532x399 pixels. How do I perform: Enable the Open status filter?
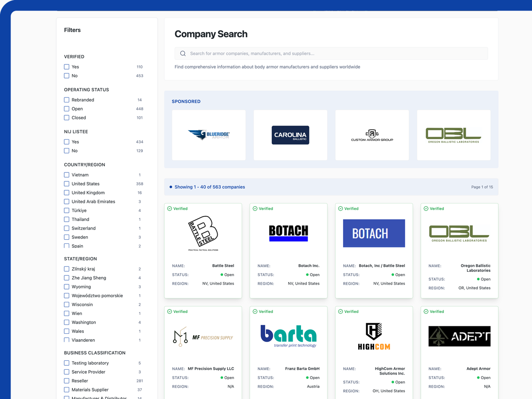point(66,109)
